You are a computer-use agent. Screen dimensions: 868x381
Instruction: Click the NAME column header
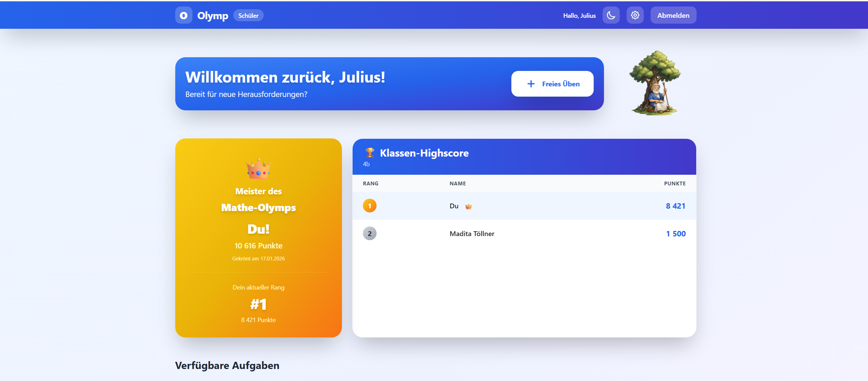click(x=457, y=183)
